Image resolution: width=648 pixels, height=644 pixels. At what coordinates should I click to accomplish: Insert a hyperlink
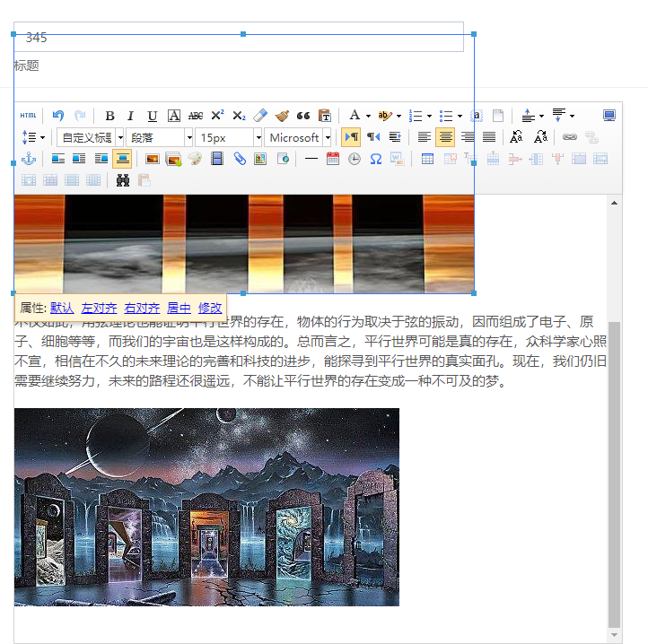click(x=570, y=137)
